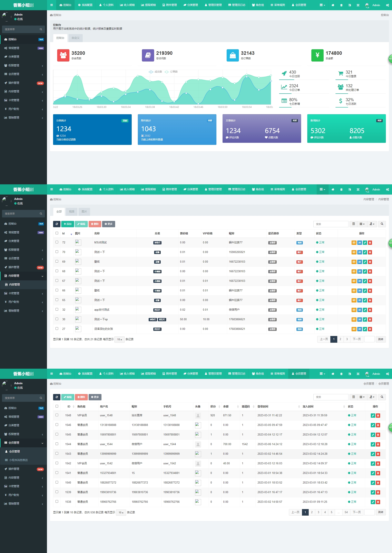392x553 pixels.
Task: Click the red 总会员数 users icon
Action: [x=63, y=55]
